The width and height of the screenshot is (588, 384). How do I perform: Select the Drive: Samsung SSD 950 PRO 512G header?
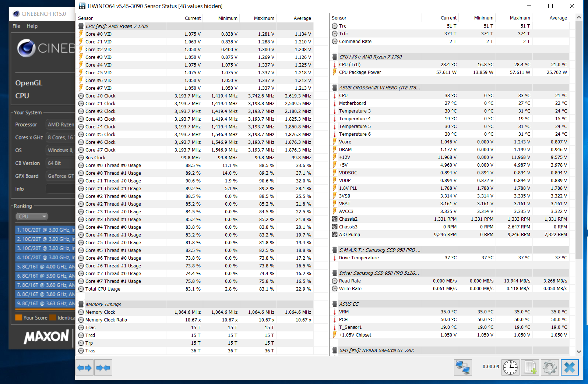(450, 273)
